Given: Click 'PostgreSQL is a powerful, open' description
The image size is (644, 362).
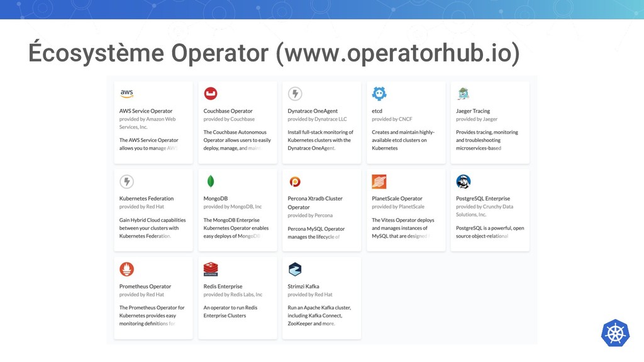Looking at the screenshot, I should point(490,232).
